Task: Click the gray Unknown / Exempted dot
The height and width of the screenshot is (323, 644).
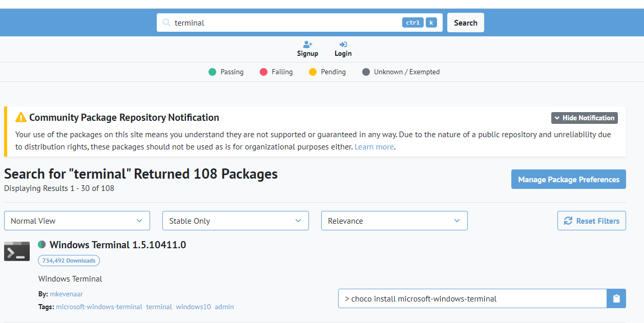Action: click(x=366, y=72)
